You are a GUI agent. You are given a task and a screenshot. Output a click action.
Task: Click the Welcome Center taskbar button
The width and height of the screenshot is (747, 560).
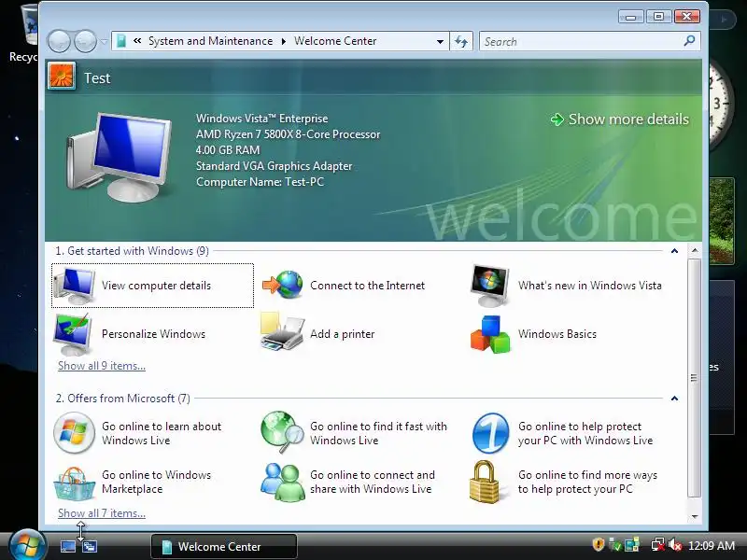tap(224, 546)
